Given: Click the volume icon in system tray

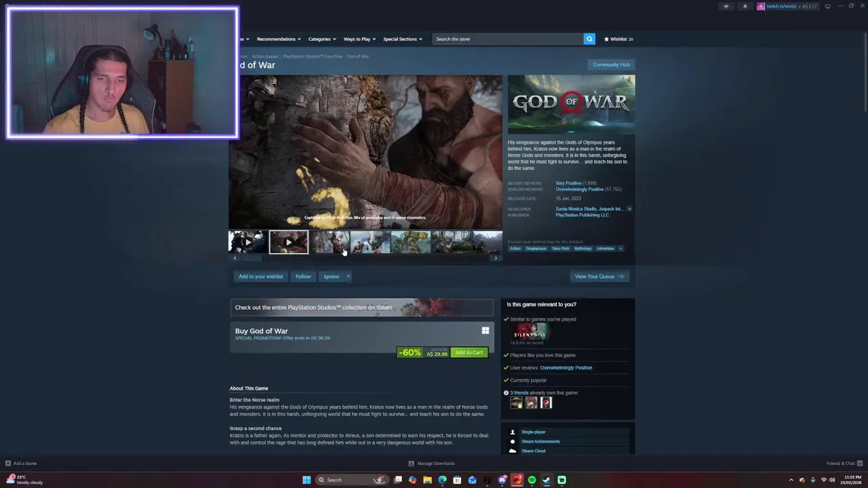Looking at the screenshot, I should [832, 480].
